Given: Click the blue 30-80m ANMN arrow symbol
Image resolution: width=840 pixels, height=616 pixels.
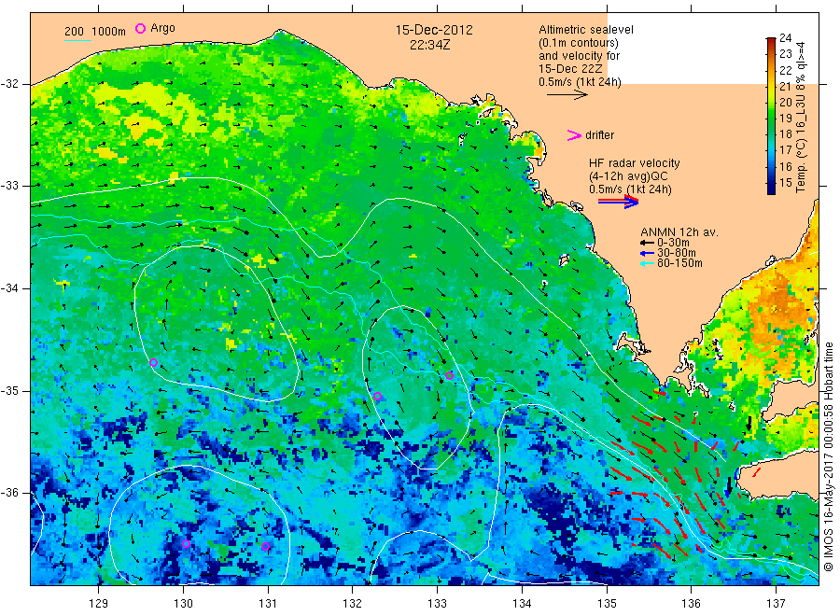Looking at the screenshot, I should [647, 253].
